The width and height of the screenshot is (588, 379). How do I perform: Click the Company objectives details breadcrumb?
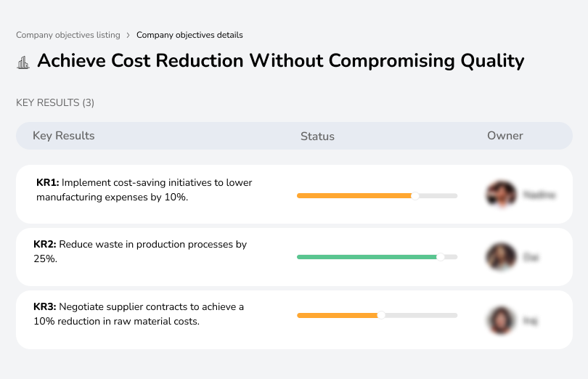coord(189,35)
